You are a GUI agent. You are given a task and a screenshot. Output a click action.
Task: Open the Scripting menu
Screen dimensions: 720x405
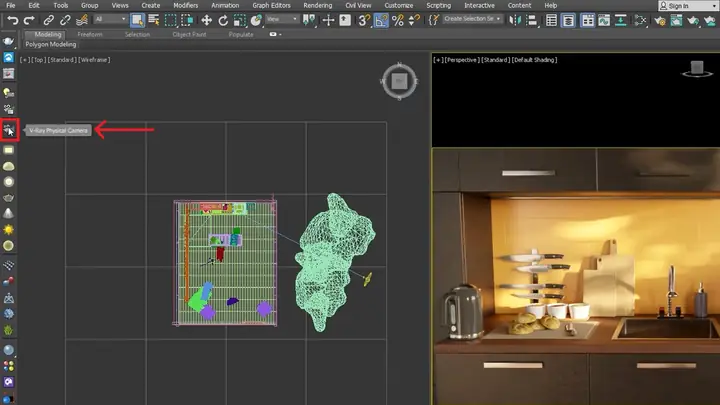pos(439,6)
